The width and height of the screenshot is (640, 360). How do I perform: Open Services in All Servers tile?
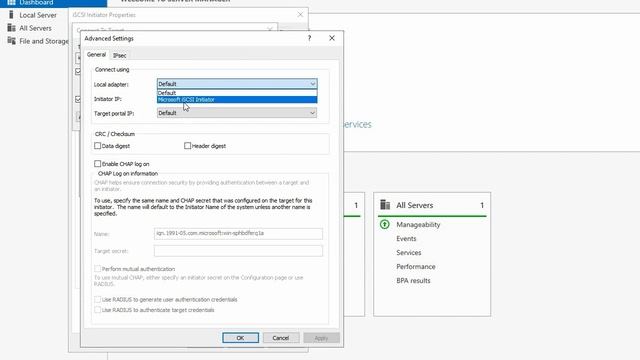tap(409, 253)
